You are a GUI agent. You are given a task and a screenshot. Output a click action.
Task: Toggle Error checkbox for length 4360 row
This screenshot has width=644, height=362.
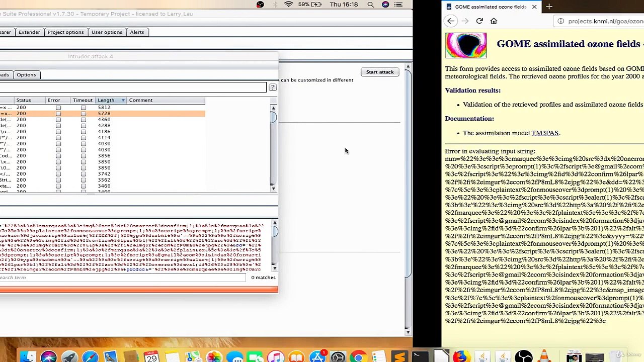click(58, 120)
